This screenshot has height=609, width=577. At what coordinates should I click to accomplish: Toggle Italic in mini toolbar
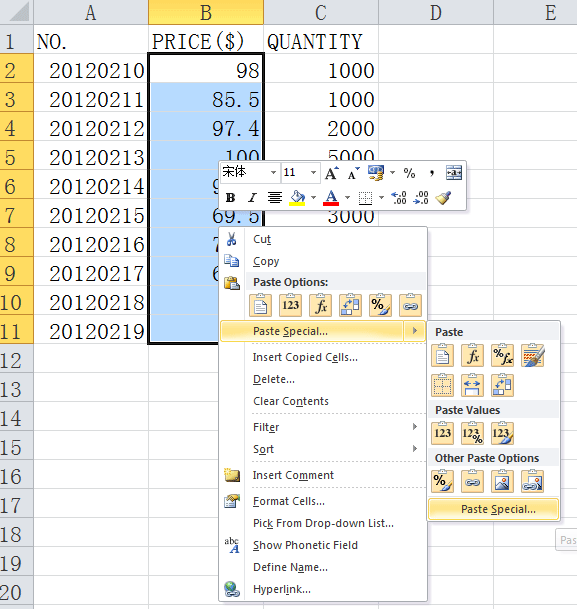click(252, 198)
